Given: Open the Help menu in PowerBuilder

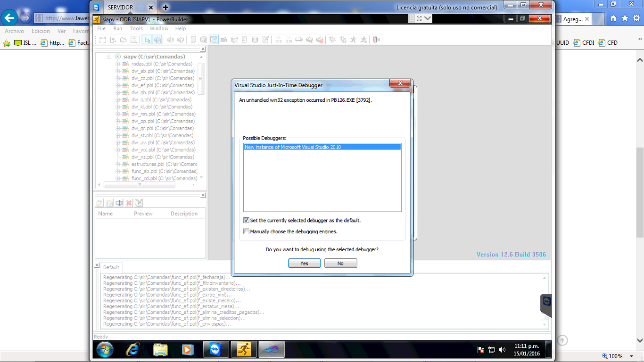Looking at the screenshot, I should coord(181,28).
